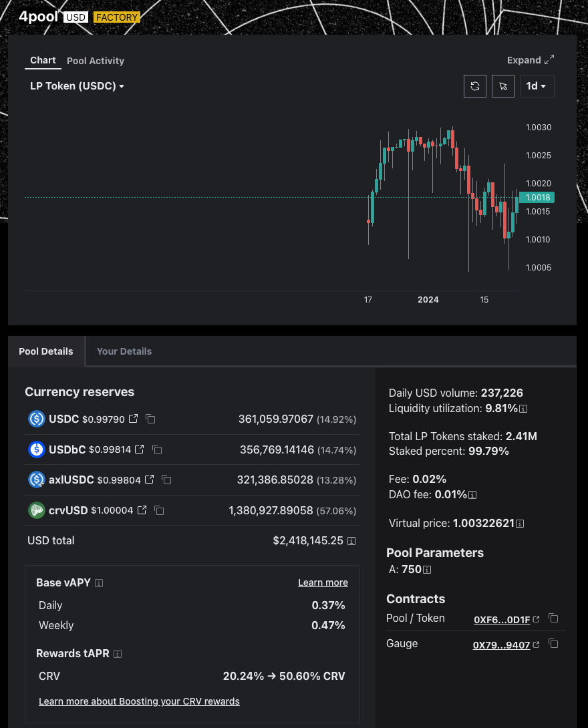Click the Daily vAPY value 0.37%
The width and height of the screenshot is (588, 728).
[x=328, y=605]
